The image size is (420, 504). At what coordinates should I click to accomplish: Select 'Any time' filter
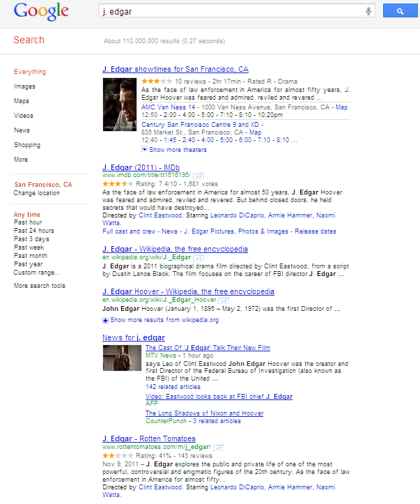click(27, 215)
